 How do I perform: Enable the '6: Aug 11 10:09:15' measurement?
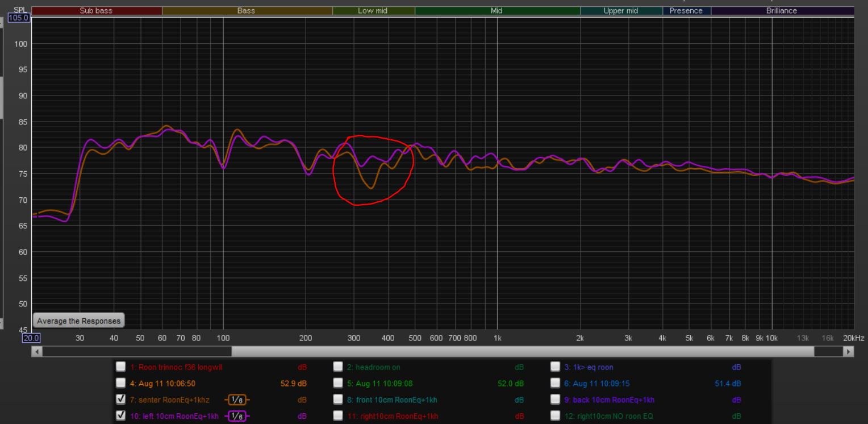(556, 384)
